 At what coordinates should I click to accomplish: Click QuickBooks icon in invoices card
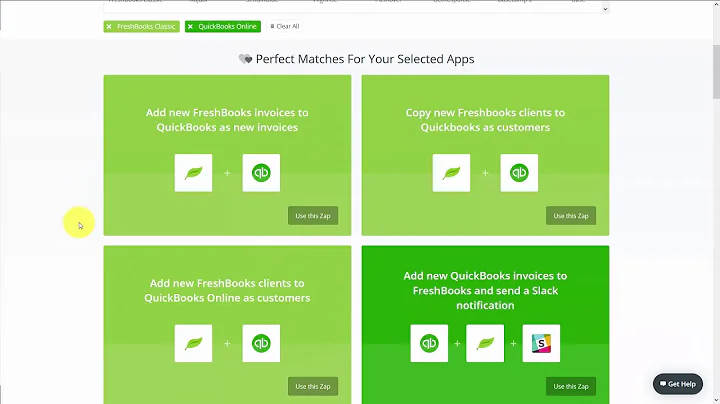(261, 173)
